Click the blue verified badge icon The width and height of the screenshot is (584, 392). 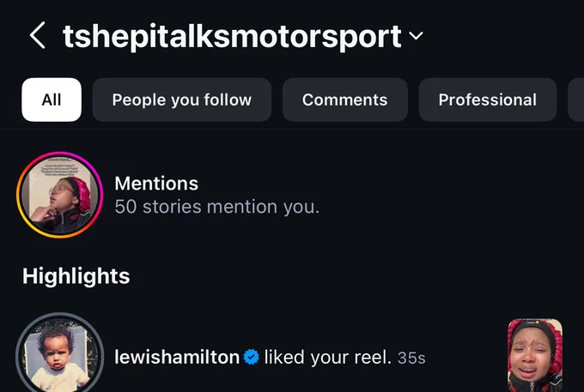[252, 357]
